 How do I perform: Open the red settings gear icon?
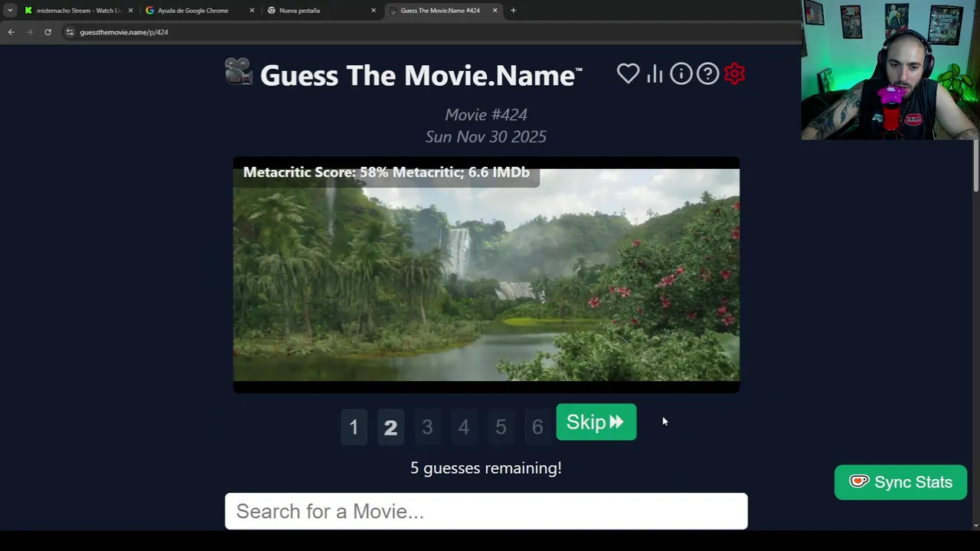point(735,73)
